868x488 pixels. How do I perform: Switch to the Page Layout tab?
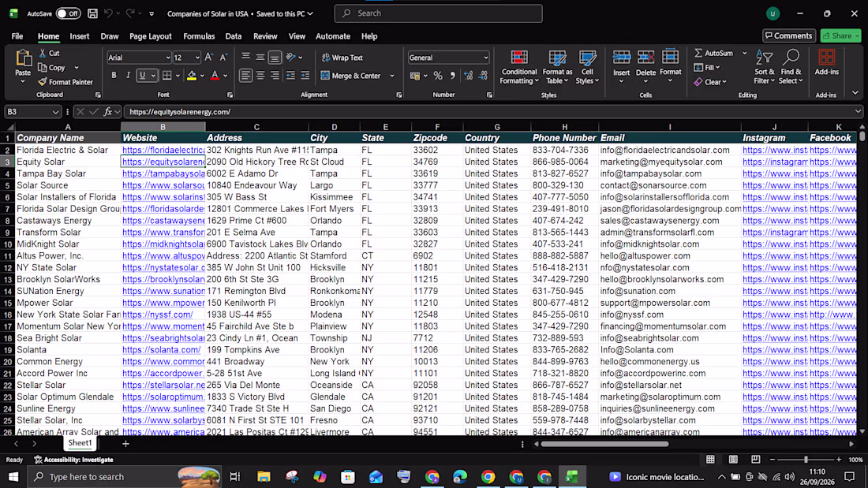pos(151,36)
